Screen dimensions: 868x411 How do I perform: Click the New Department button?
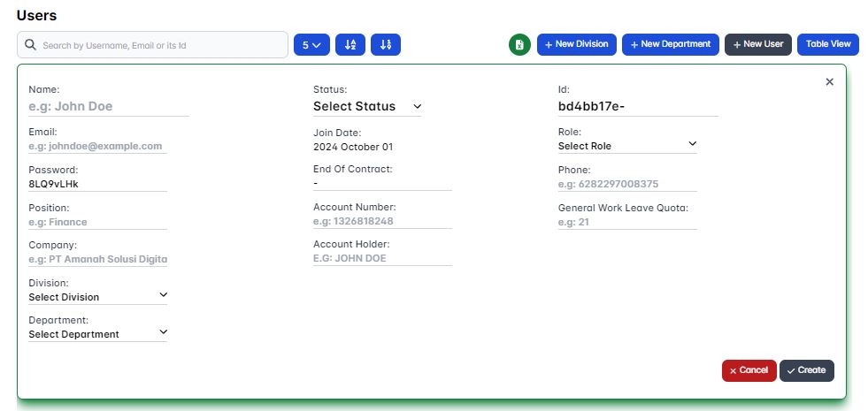click(x=670, y=44)
